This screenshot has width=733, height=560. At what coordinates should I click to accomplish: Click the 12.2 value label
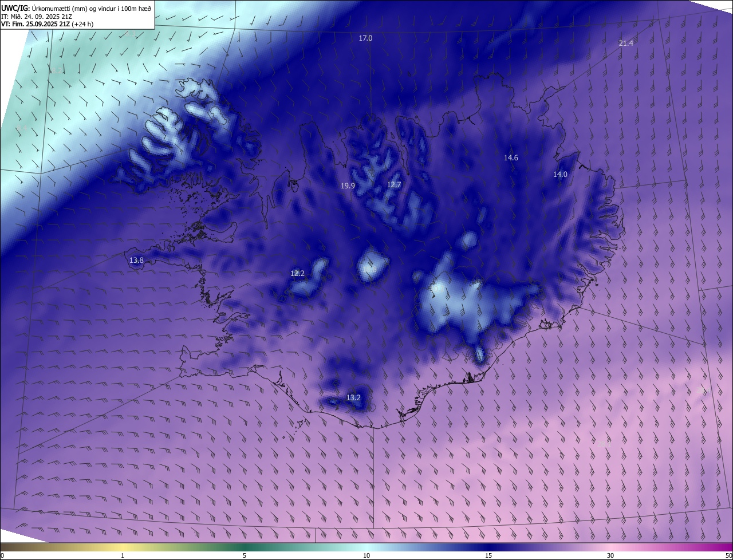click(x=297, y=274)
